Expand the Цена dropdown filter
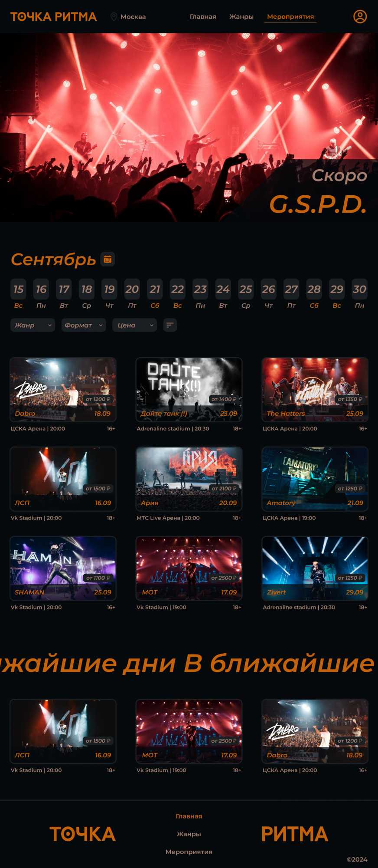The height and width of the screenshot is (868, 378). [x=134, y=325]
